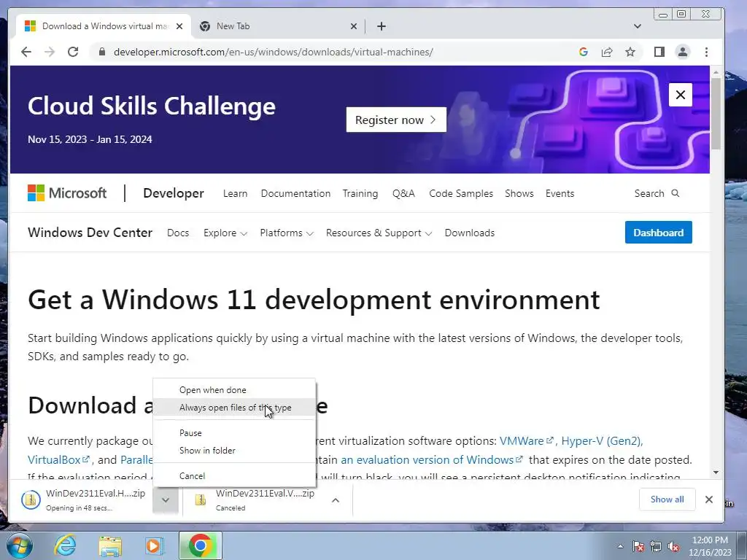Click the Microsoft logo

coord(67,192)
